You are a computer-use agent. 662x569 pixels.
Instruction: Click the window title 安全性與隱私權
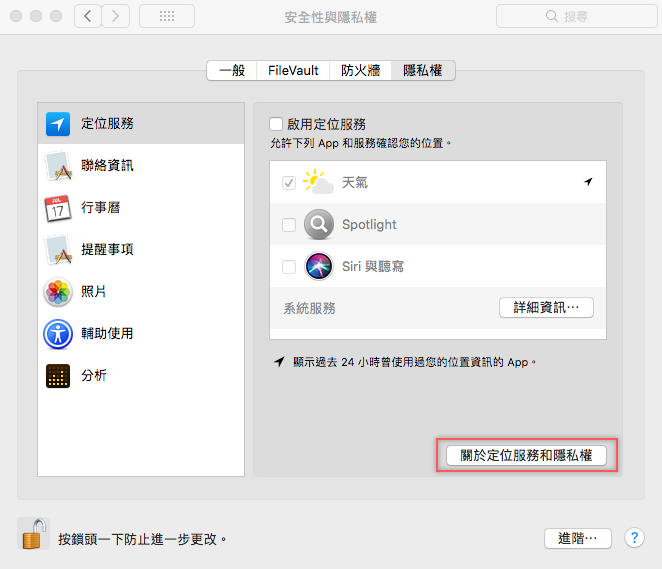click(331, 17)
